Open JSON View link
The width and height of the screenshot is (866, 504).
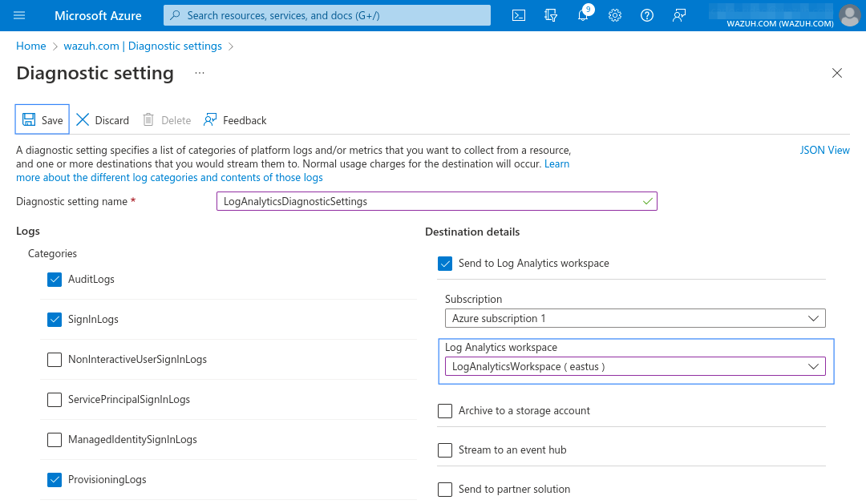824,150
